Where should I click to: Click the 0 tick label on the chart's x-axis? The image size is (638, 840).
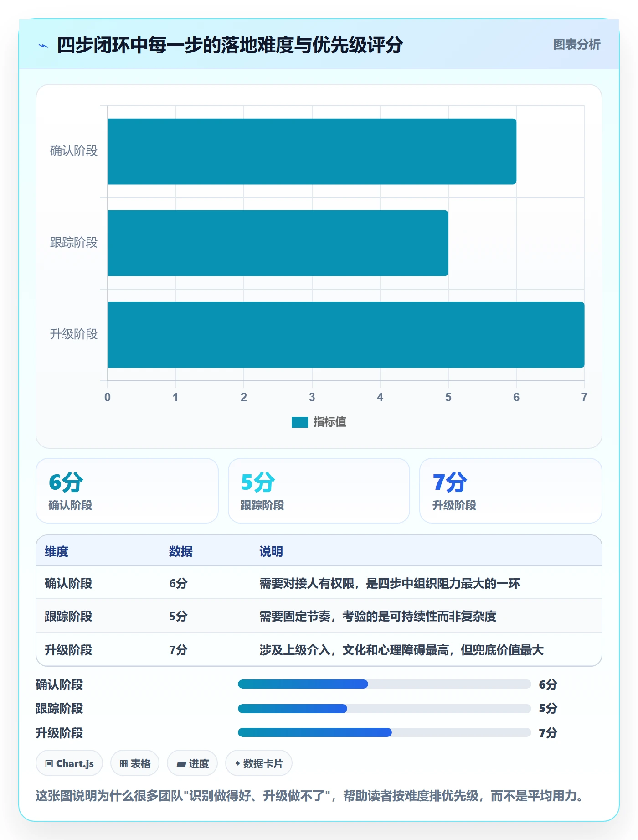(x=108, y=397)
